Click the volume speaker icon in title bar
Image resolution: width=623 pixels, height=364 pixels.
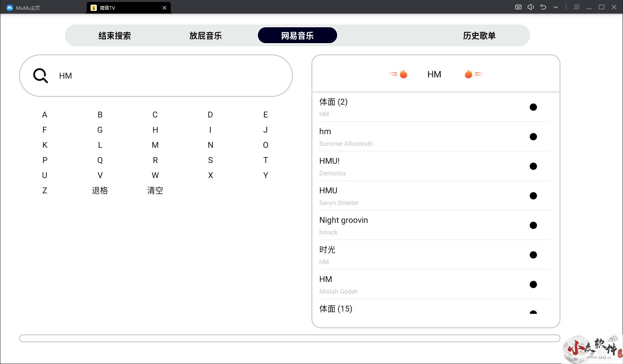(531, 7)
